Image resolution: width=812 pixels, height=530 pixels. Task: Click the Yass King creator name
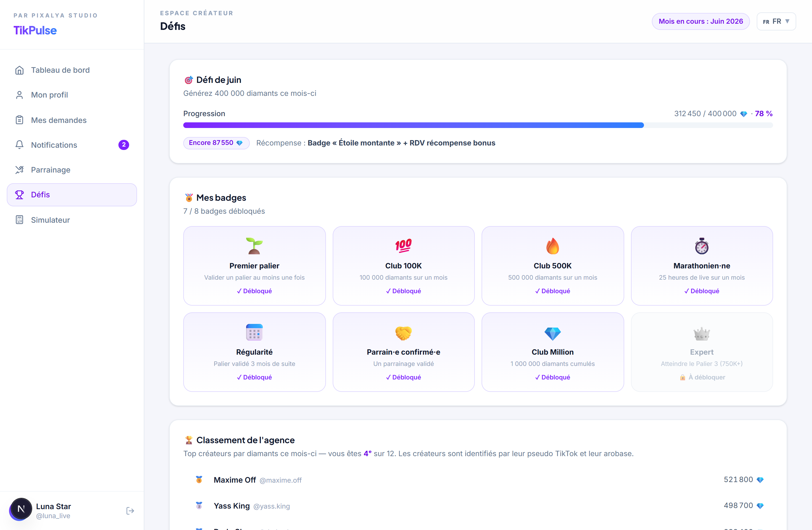232,506
